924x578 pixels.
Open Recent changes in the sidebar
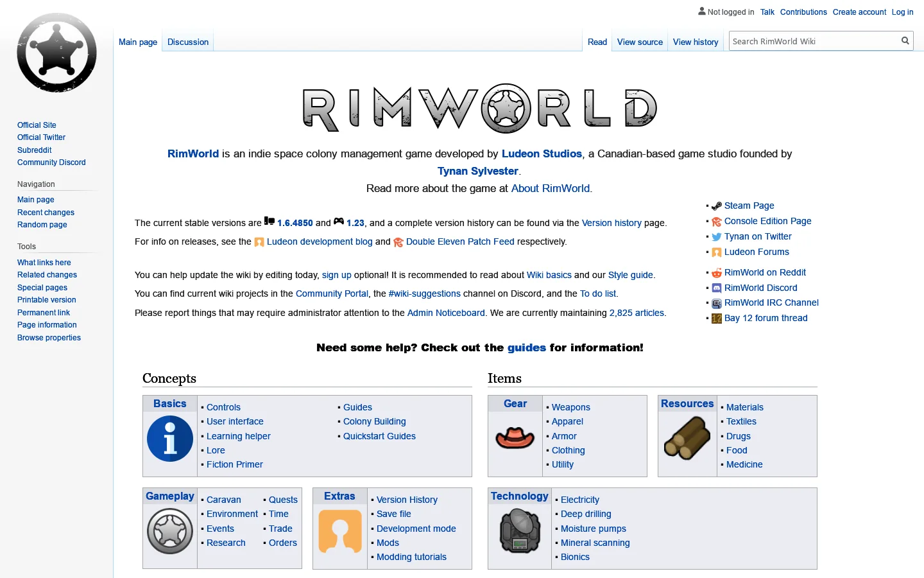tap(46, 213)
